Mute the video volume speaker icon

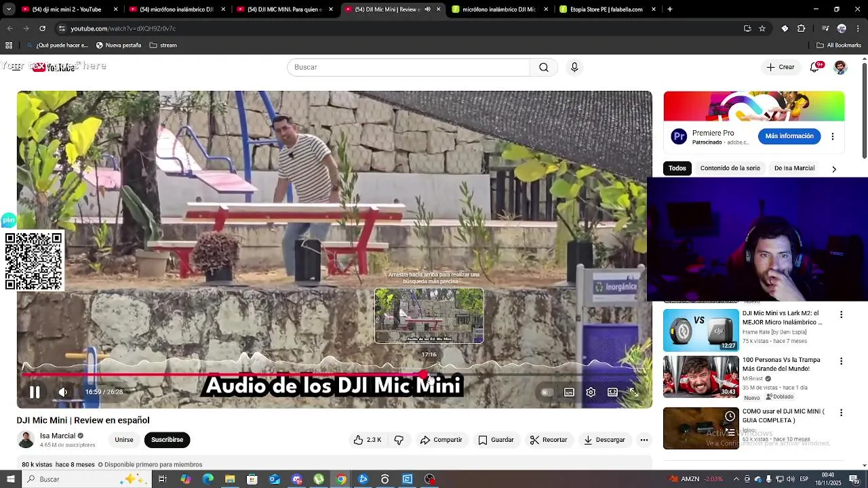tap(62, 392)
